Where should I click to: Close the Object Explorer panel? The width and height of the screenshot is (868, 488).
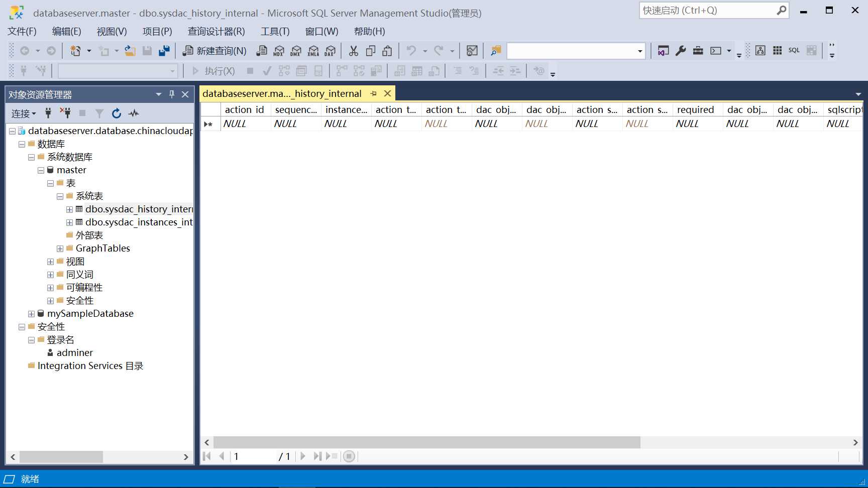coord(185,94)
